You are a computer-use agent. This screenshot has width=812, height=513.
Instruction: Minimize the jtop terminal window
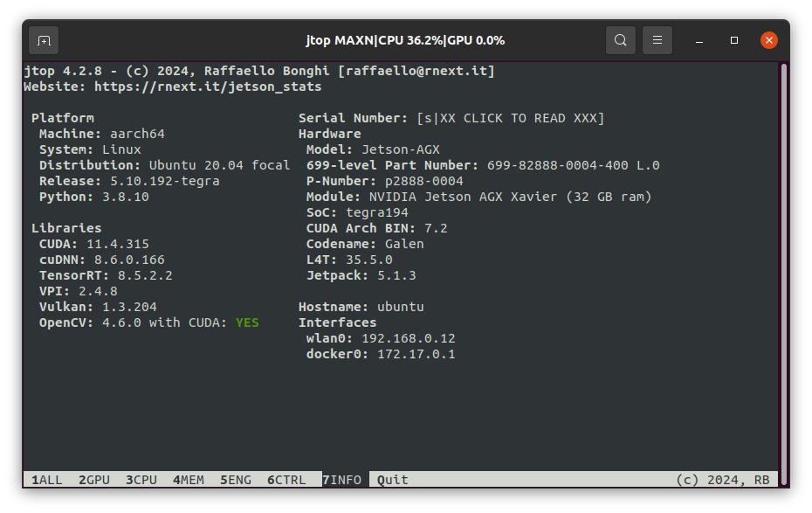699,40
